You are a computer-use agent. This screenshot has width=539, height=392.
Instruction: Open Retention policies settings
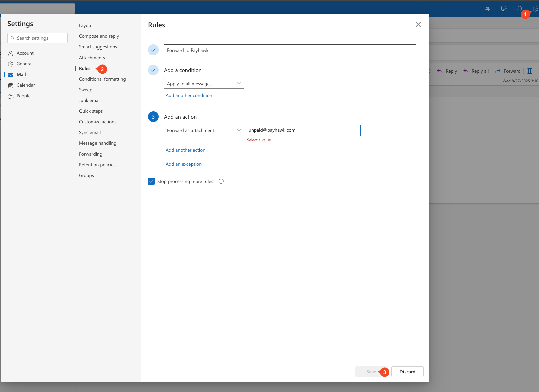(97, 165)
